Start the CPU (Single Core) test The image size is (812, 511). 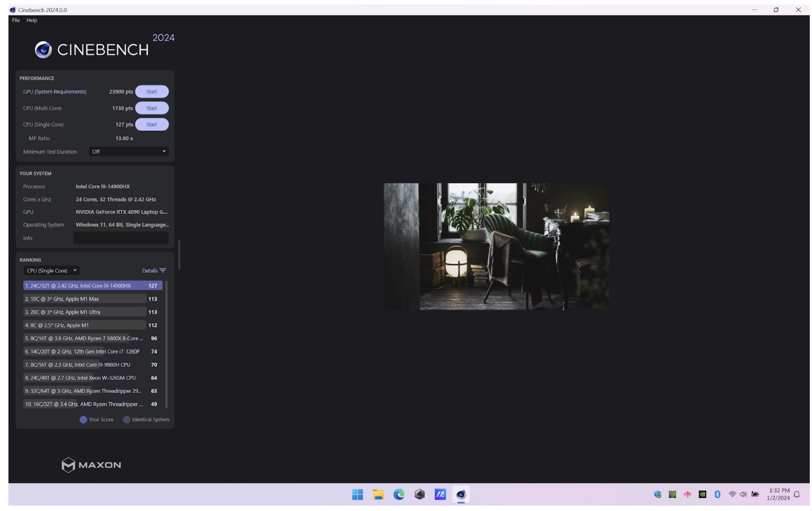[152, 125]
